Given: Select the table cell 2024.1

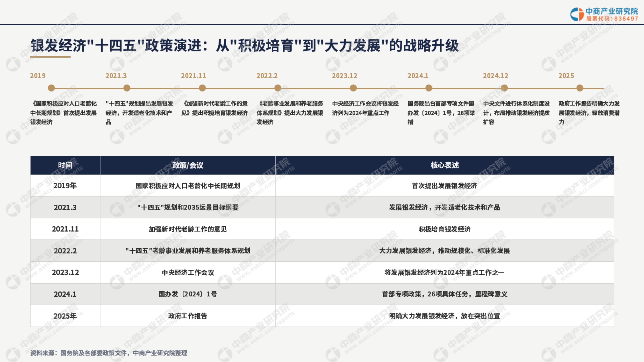Looking at the screenshot, I should click(x=65, y=294).
